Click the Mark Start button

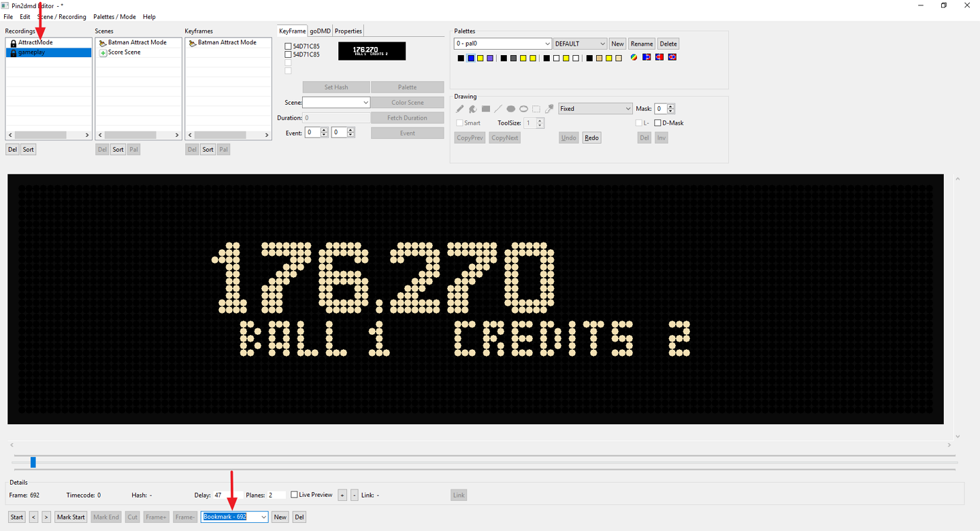click(71, 517)
